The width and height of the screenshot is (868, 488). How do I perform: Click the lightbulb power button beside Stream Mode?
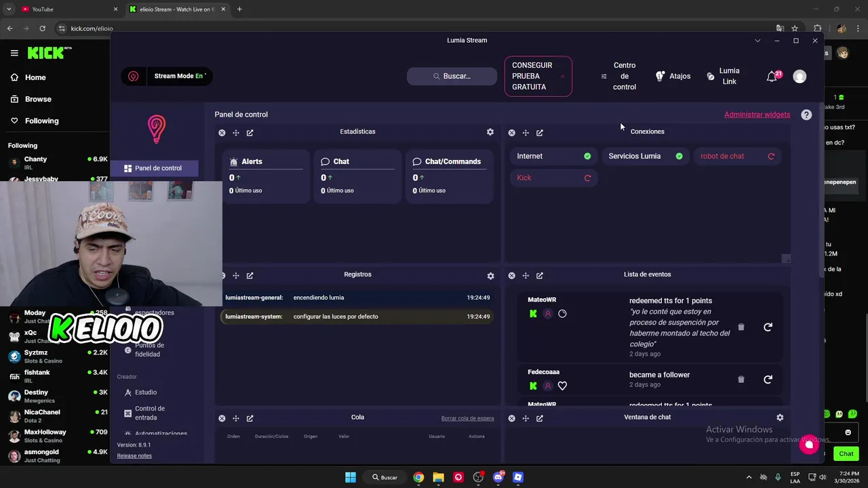[134, 77]
